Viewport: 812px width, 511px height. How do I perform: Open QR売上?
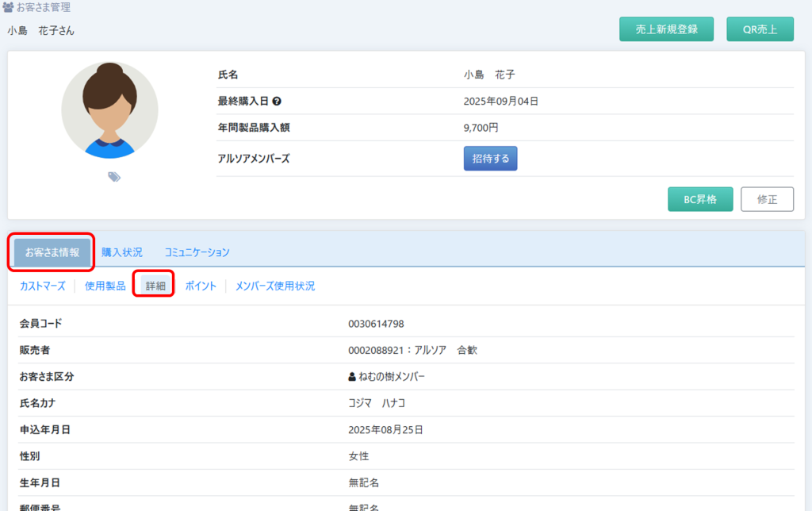coord(759,29)
